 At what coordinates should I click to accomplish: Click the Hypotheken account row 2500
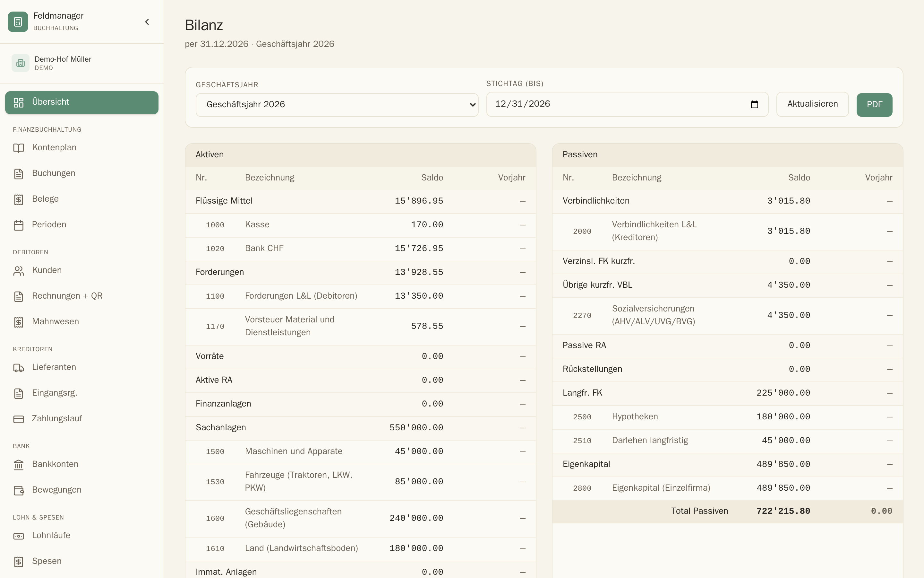click(727, 417)
